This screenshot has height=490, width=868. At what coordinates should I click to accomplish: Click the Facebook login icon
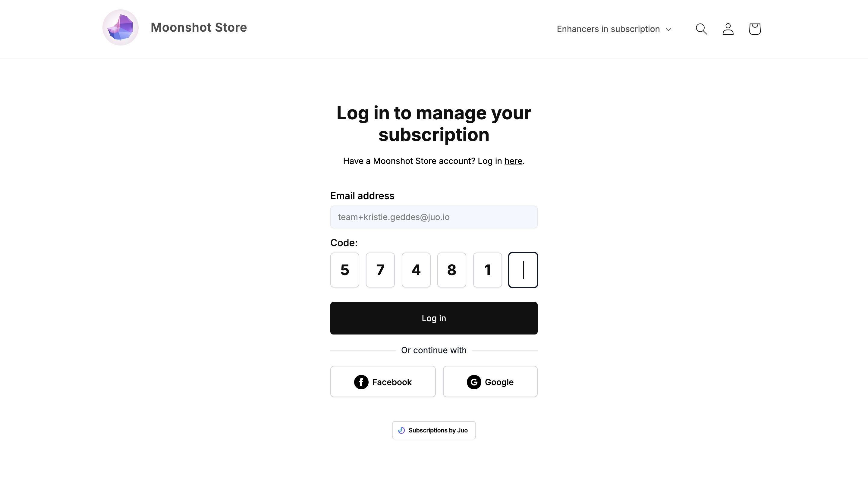[361, 382]
